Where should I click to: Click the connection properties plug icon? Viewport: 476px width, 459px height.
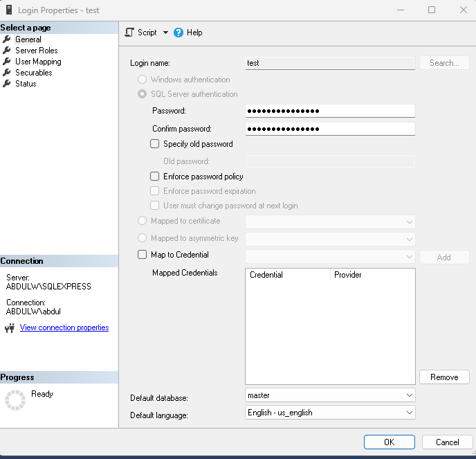click(x=10, y=328)
